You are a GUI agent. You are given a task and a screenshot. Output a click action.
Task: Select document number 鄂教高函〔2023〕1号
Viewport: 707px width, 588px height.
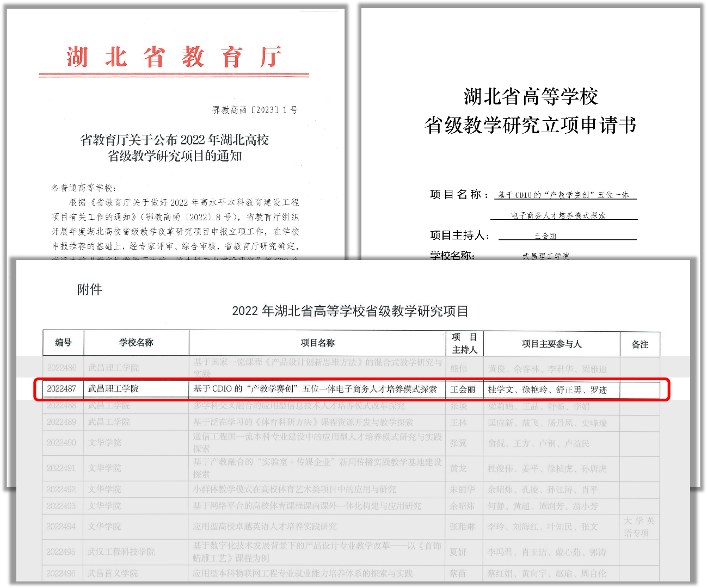tap(255, 110)
